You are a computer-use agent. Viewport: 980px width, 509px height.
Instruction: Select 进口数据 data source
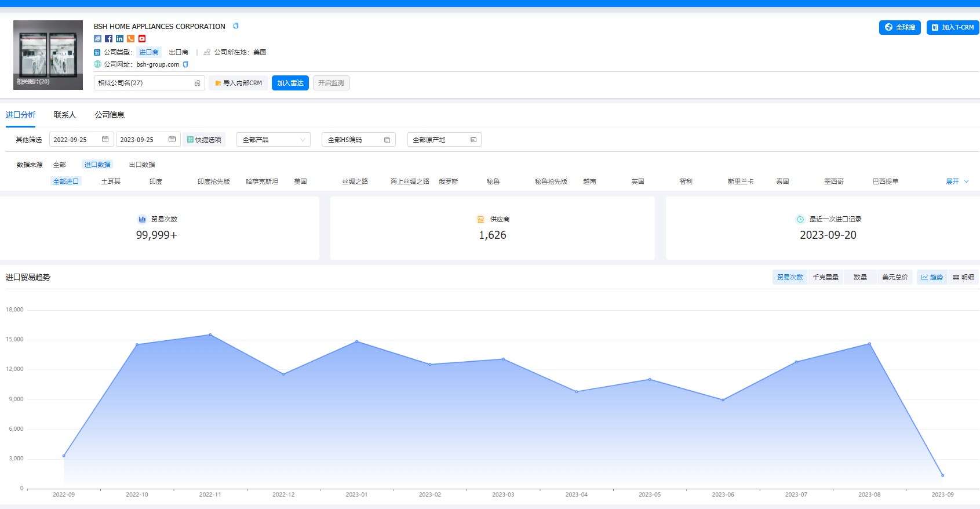pyautogui.click(x=97, y=165)
